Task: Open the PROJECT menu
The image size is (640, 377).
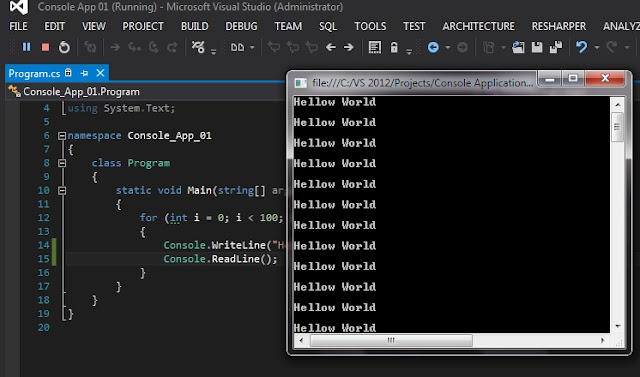Action: pyautogui.click(x=143, y=26)
